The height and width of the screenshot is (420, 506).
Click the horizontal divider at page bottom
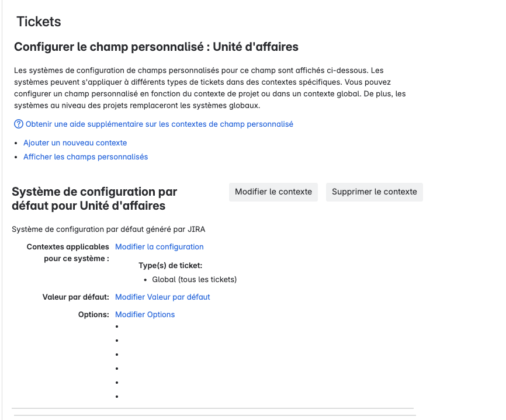[214, 408]
